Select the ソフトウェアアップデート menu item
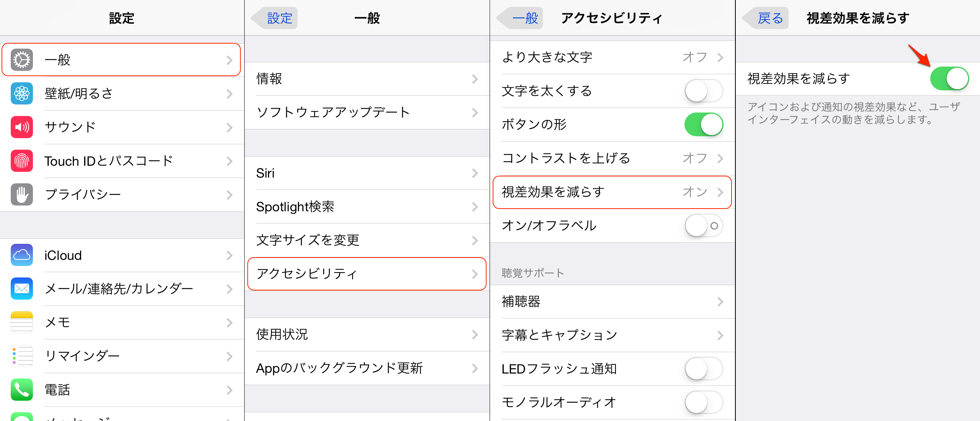 point(367,113)
